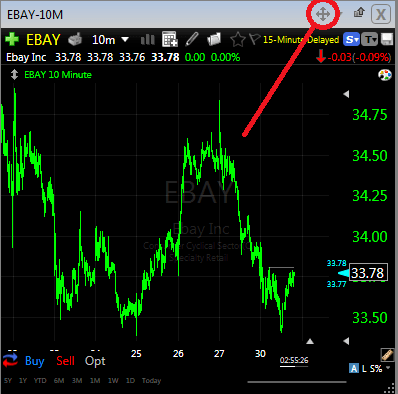Image resolution: width=398 pixels, height=394 pixels.
Task: Close the EBAY-10M chart window
Action: coord(381,14)
